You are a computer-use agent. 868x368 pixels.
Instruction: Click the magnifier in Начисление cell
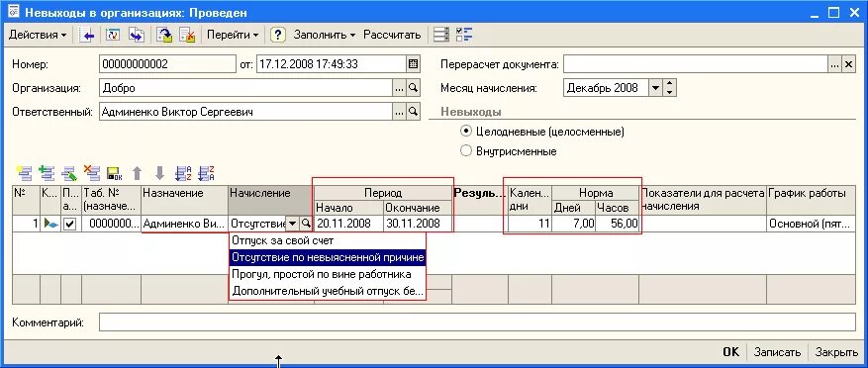click(x=306, y=225)
